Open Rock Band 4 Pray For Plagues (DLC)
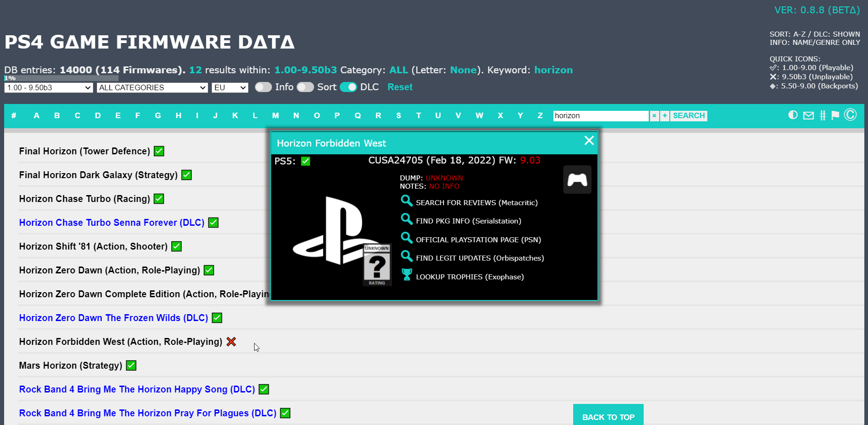This screenshot has height=425, width=868. pos(148,413)
